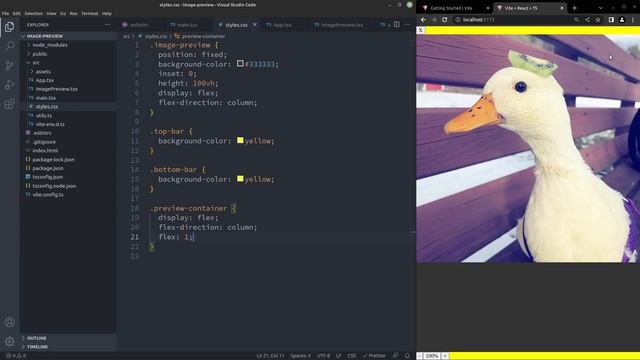Collapse the src folder

68,62
